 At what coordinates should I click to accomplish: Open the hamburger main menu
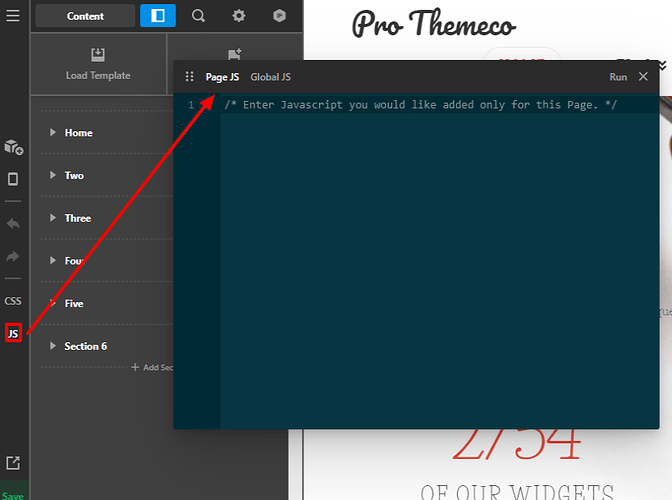tap(13, 16)
